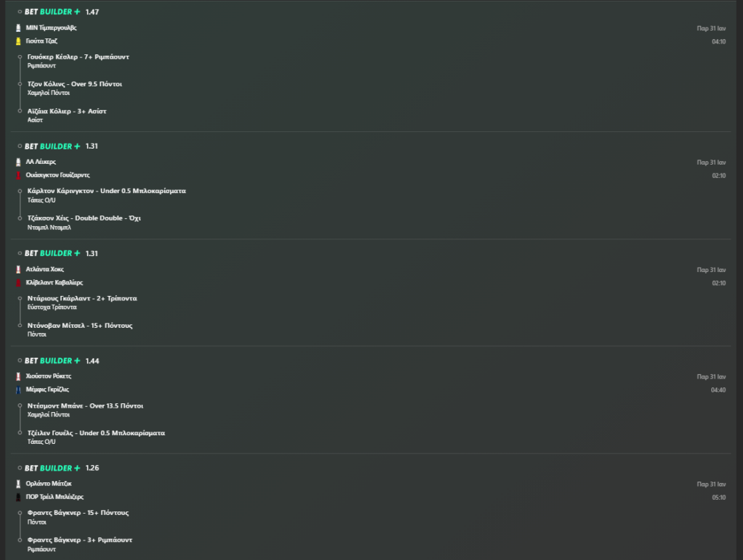Screen dimensions: 743x560
Task: Click the yellow Γιούτα Τζαζ jersey icon
Action: click(18, 41)
